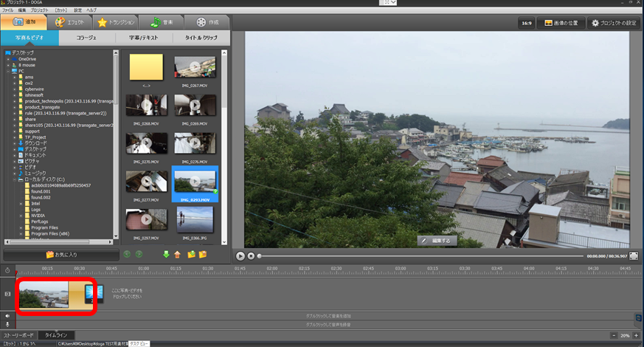Open the プロジェクト menu in menu bar
This screenshot has height=347, width=644.
[40, 10]
